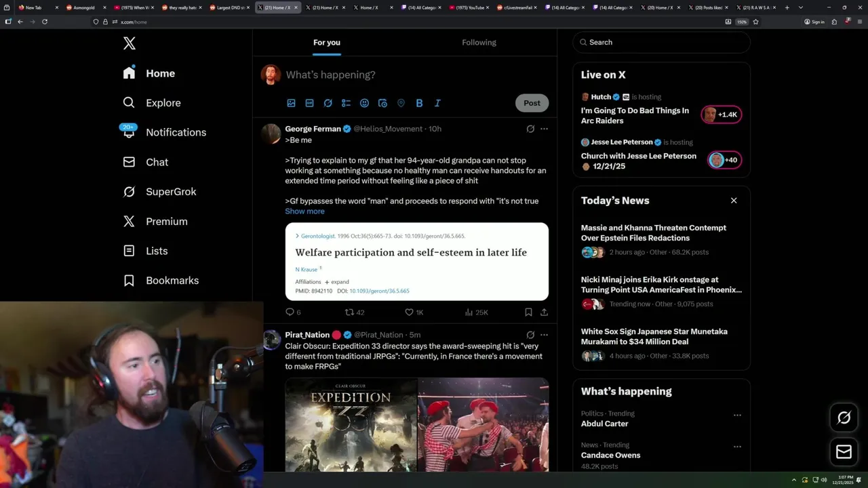The image size is (868, 488).
Task: Open a new browser tab
Action: point(787,7)
